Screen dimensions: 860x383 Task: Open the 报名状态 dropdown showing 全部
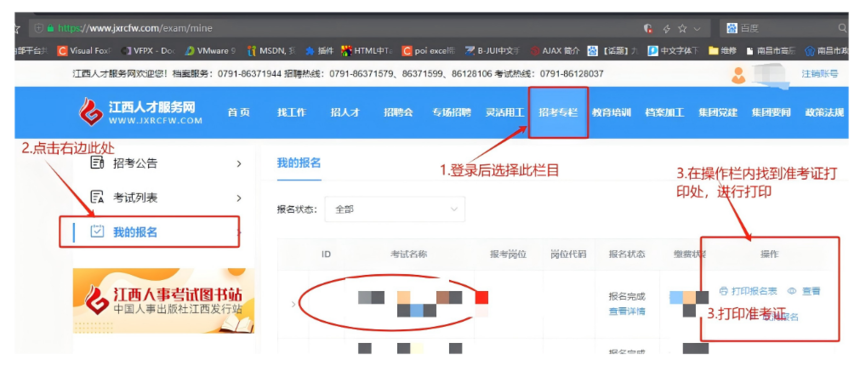395,209
